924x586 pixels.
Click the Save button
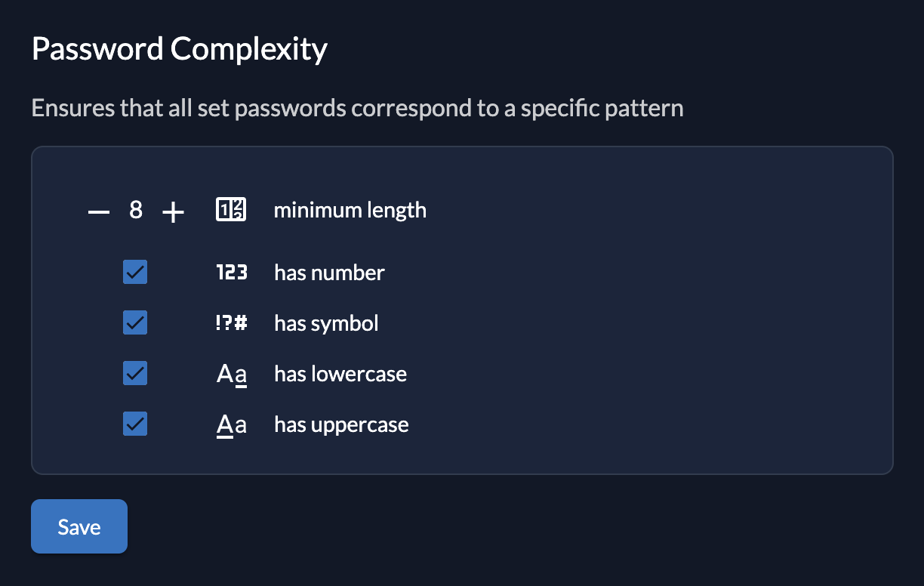coord(79,526)
